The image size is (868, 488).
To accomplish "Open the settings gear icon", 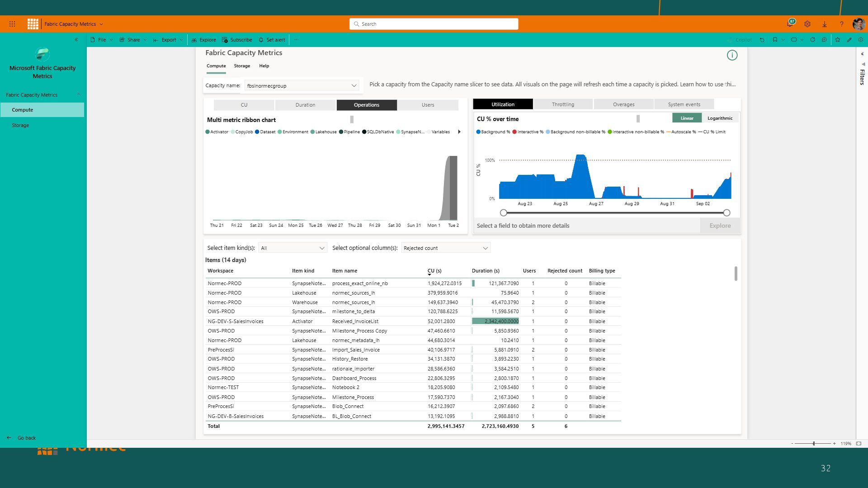I will point(807,24).
